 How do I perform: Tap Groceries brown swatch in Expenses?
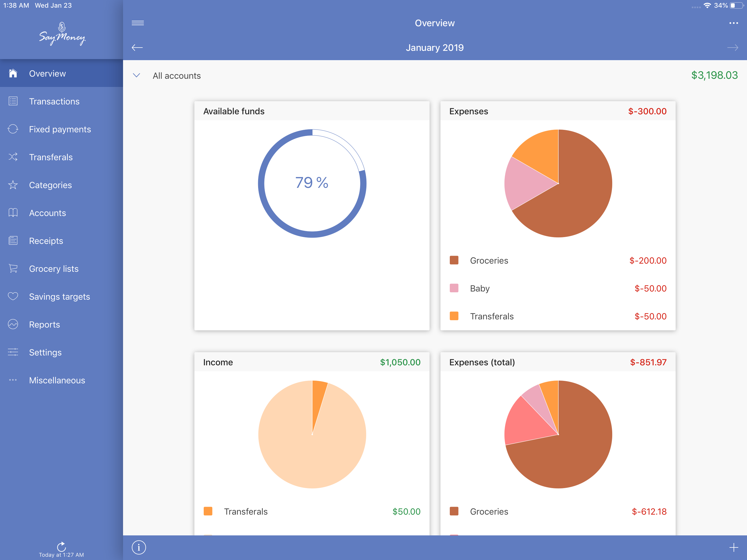pos(454,260)
